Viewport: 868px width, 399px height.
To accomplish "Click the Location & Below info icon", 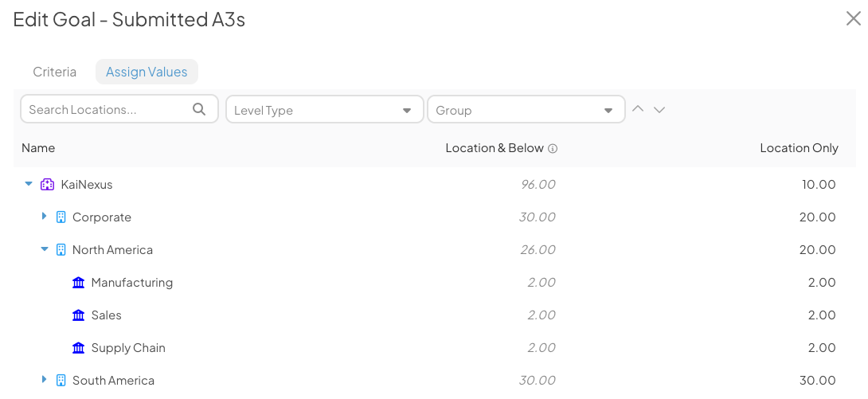I will tap(553, 148).
